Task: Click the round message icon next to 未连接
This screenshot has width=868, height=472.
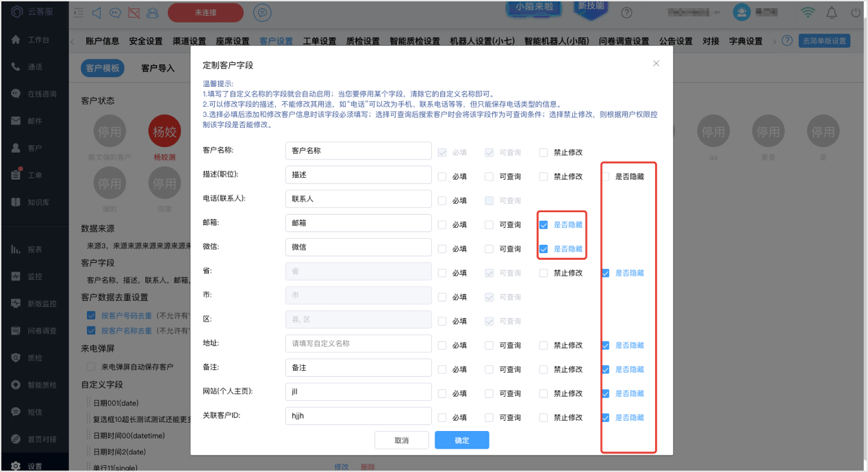Action: (x=261, y=12)
